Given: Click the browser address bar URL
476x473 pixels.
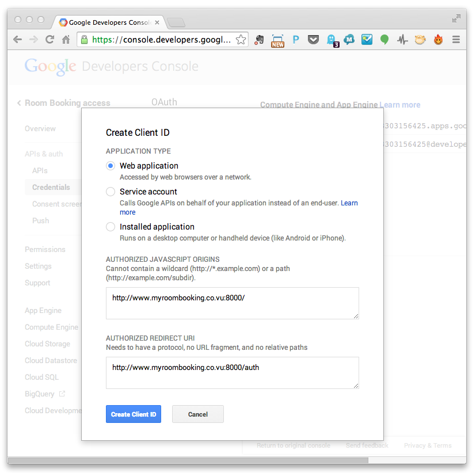Looking at the screenshot, I should point(162,40).
